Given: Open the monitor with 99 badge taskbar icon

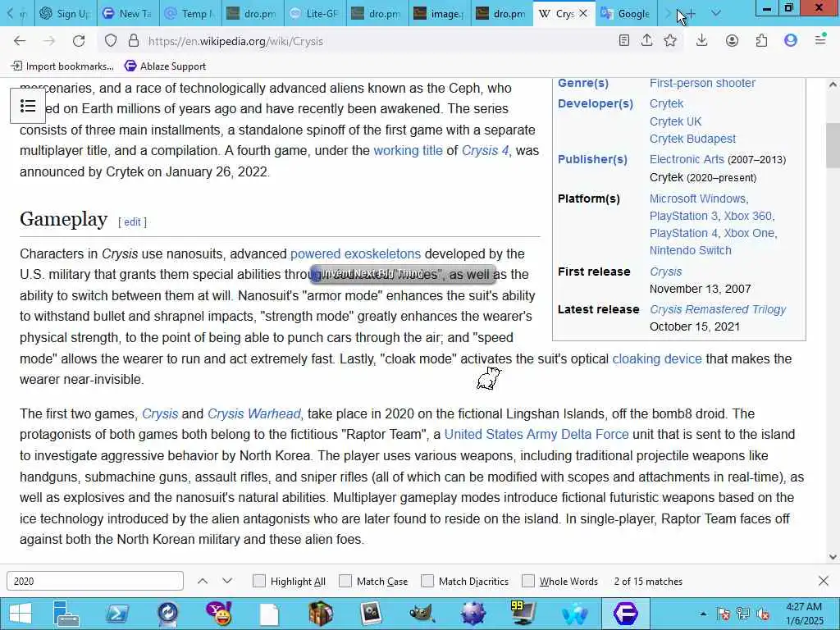Looking at the screenshot, I should (523, 614).
